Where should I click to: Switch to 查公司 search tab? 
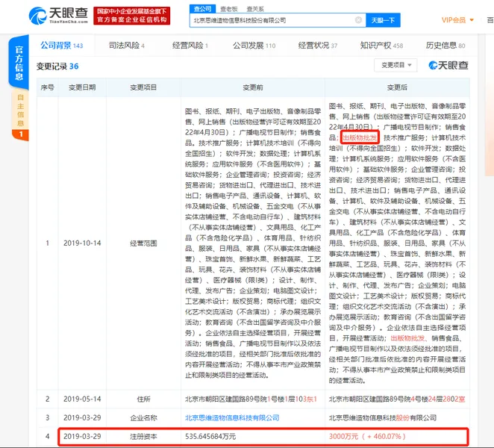click(x=202, y=9)
